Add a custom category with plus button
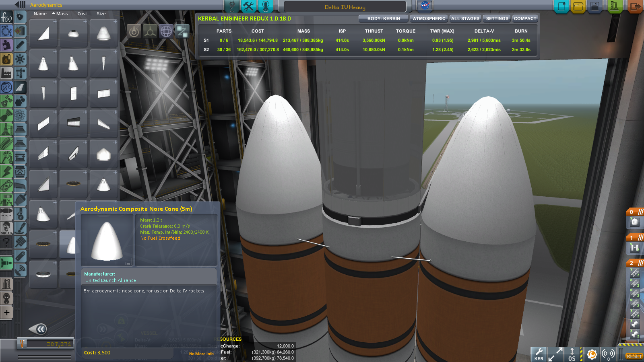 (x=6, y=313)
